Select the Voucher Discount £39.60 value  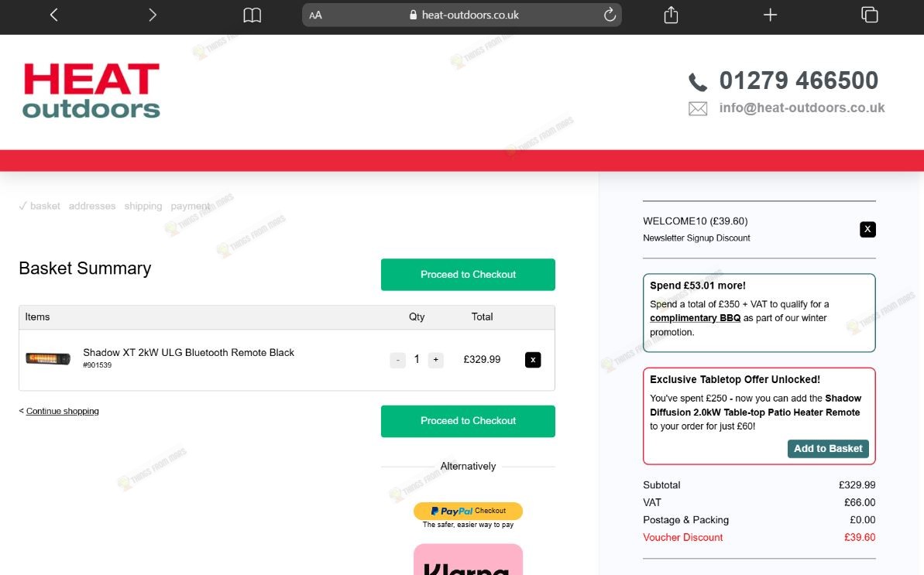coord(860,537)
